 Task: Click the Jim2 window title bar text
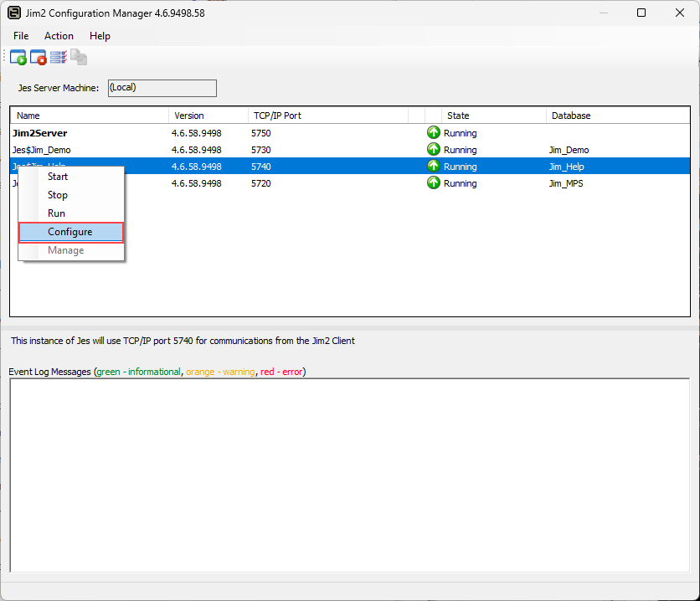point(116,13)
